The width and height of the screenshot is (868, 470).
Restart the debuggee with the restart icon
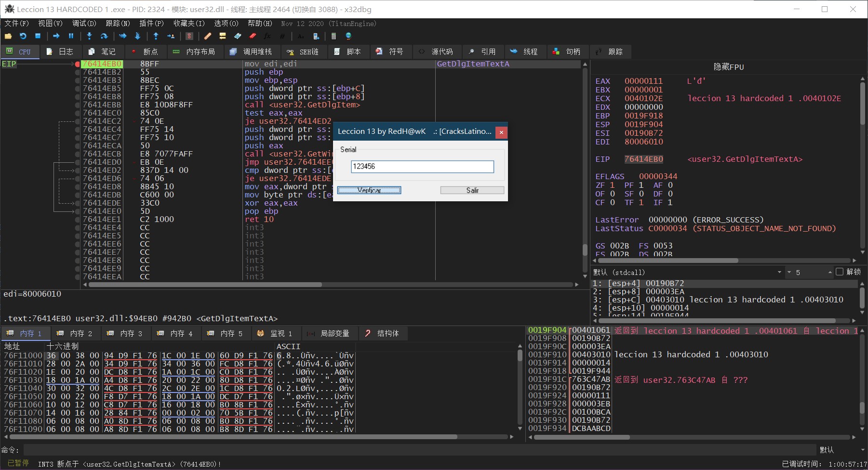(x=23, y=36)
